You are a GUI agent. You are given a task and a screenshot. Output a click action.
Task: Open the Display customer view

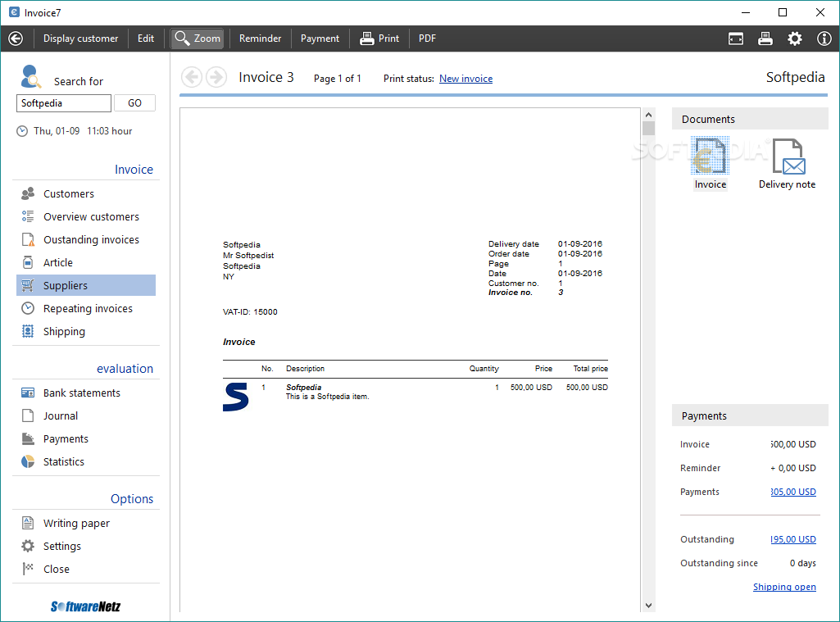80,39
